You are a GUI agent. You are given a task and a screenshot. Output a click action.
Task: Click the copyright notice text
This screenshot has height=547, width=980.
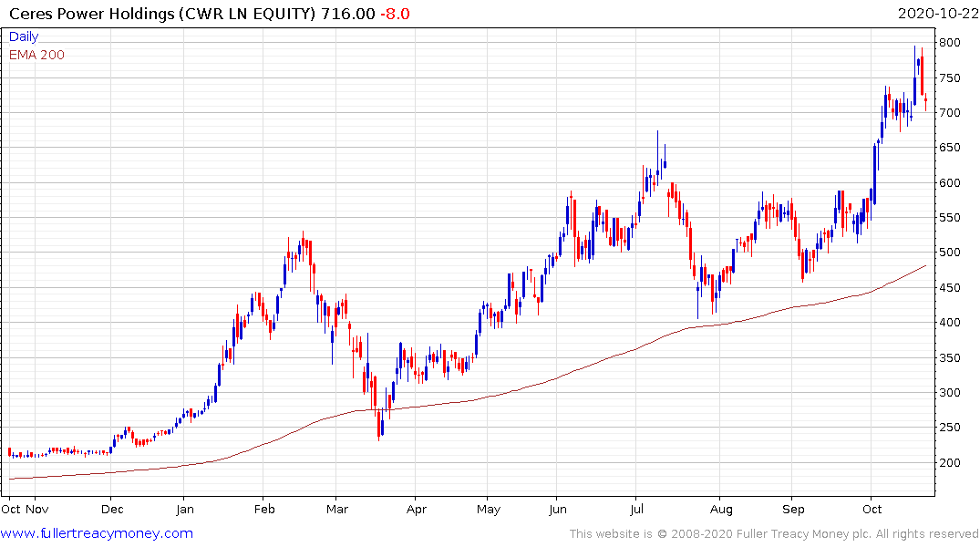pos(774,534)
